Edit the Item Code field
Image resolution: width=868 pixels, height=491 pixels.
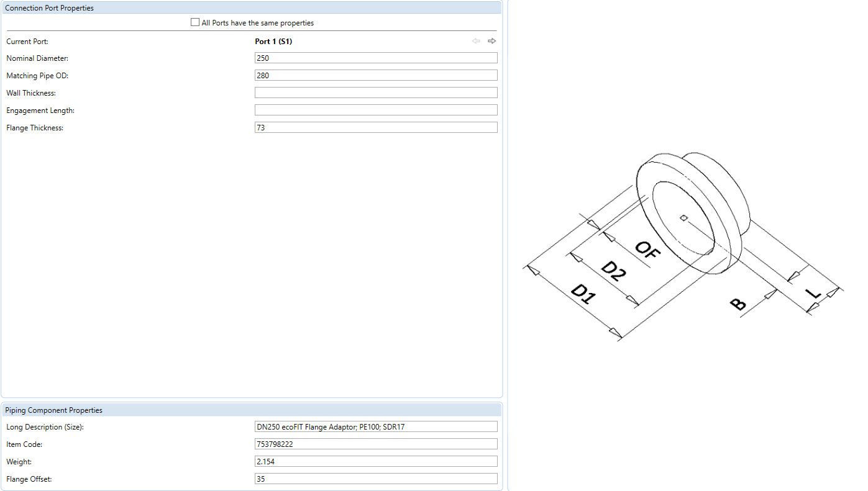pos(376,444)
